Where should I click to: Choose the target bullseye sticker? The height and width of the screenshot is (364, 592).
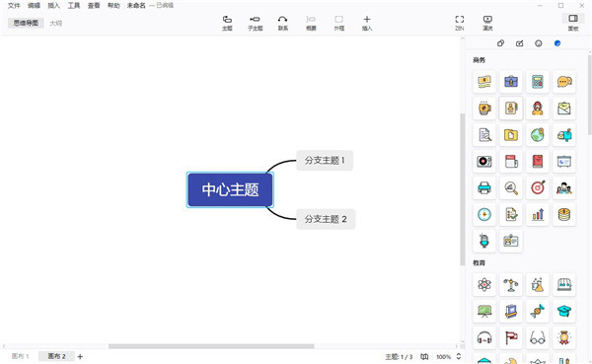[x=538, y=187]
